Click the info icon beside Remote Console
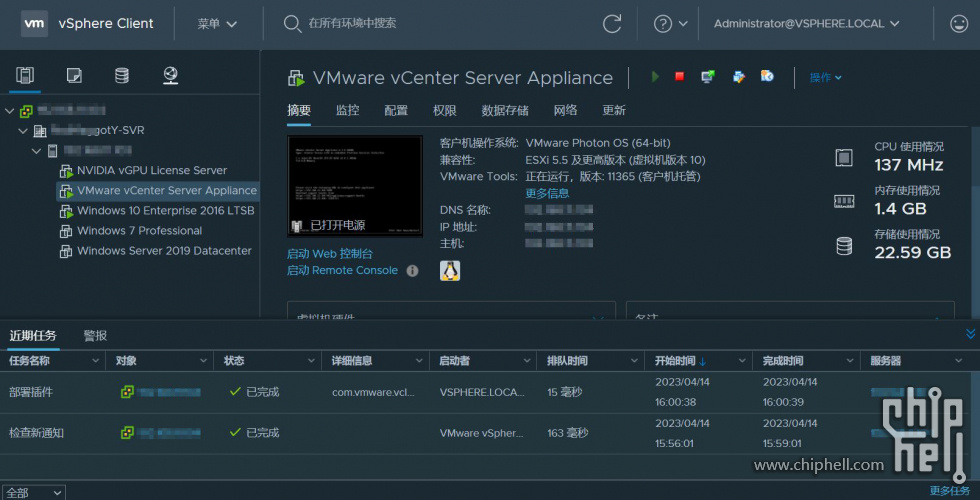This screenshot has height=500, width=980. (x=412, y=271)
